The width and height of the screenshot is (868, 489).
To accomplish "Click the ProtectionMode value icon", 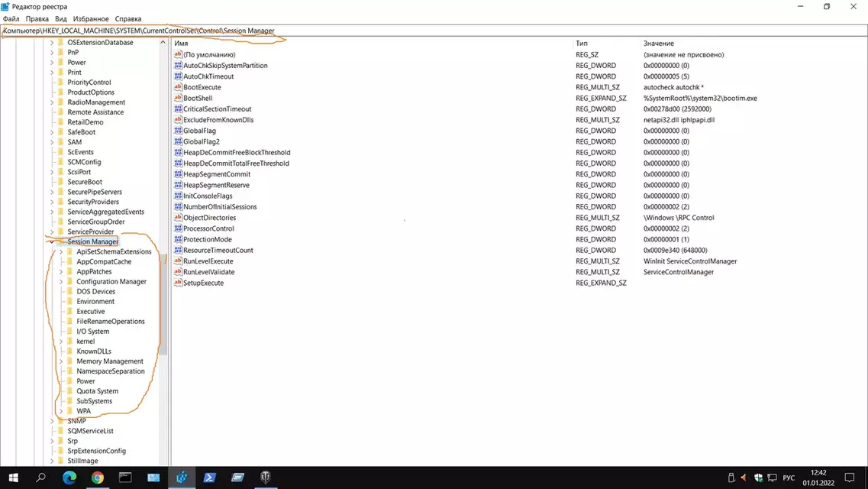I will point(178,239).
